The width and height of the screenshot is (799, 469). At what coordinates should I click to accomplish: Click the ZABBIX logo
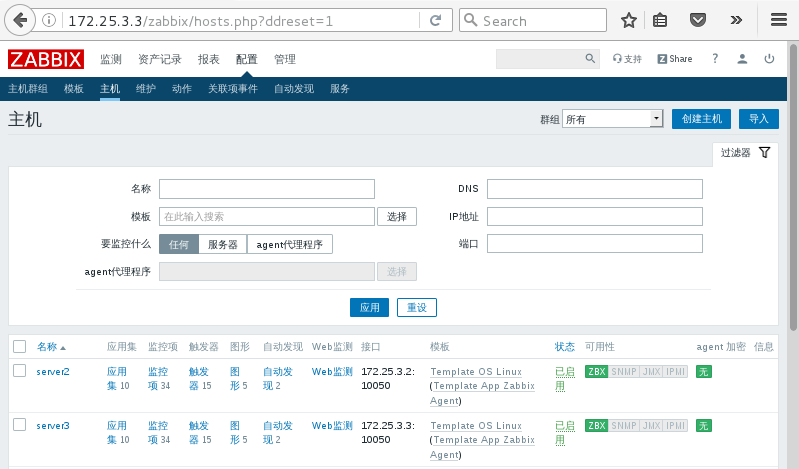point(46,59)
